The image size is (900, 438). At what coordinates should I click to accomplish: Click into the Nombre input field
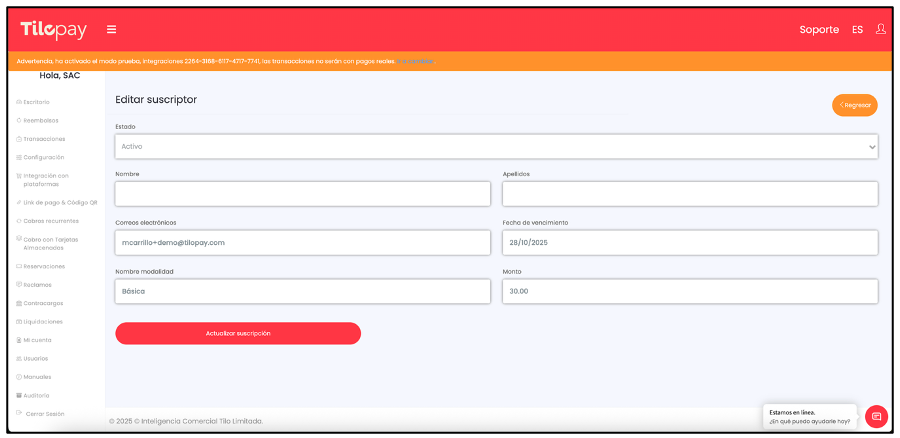pyautogui.click(x=302, y=194)
